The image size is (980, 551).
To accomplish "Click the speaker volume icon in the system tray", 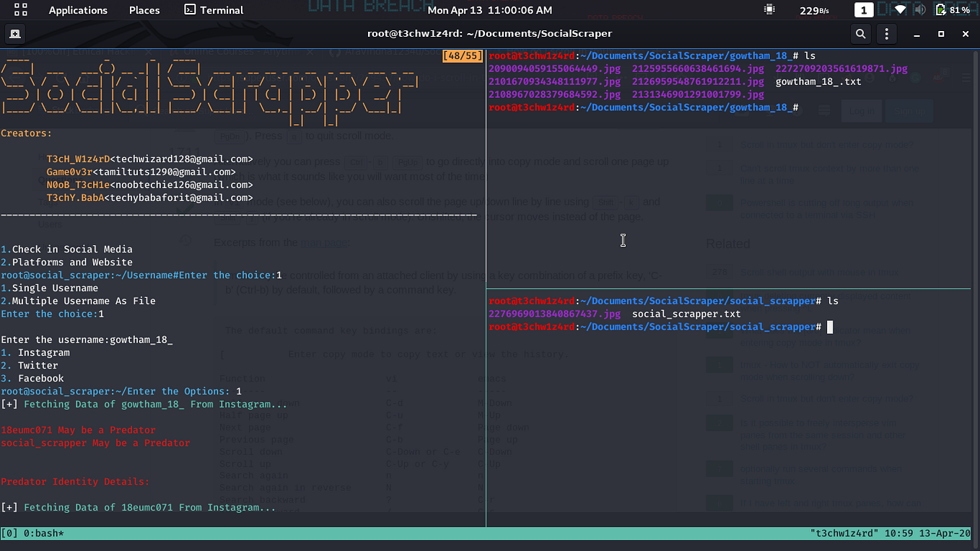I will click(919, 10).
